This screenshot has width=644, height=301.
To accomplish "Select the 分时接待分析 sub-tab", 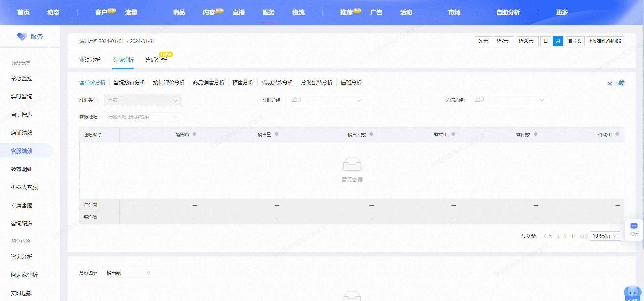I will point(317,83).
